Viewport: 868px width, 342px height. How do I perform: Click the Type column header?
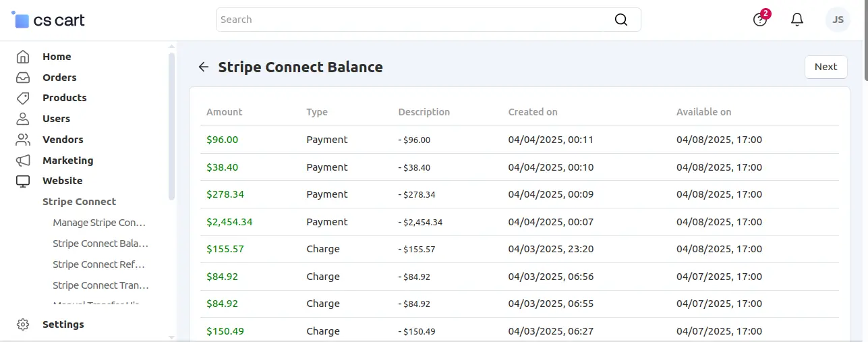(317, 112)
